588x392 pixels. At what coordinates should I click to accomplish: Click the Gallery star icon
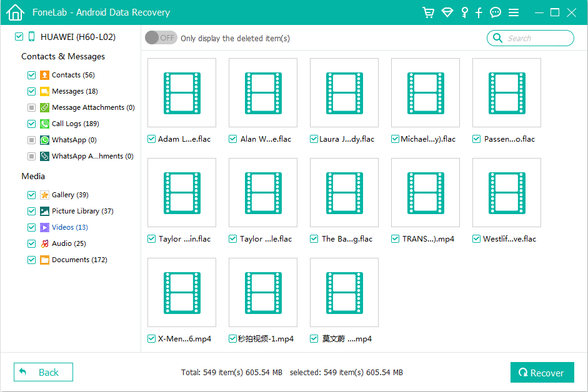click(x=44, y=195)
